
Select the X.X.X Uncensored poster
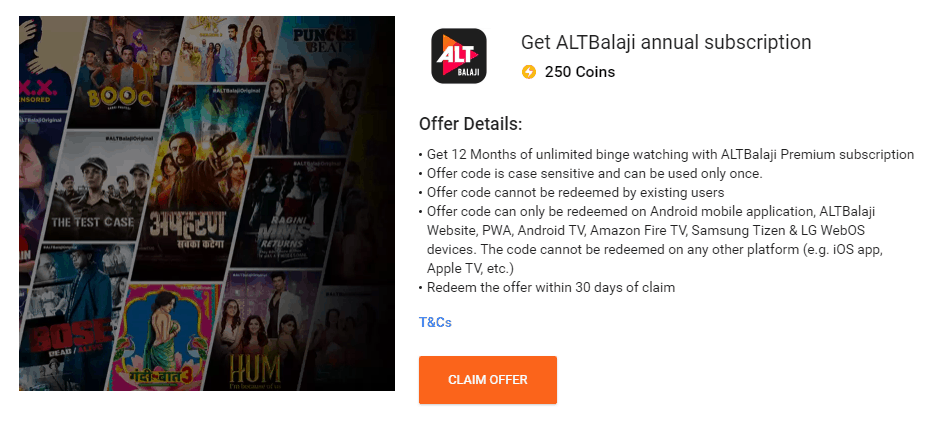pos(42,66)
